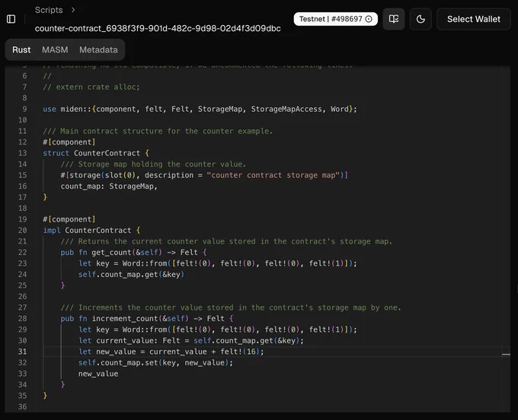This screenshot has height=420, width=518.
Task: Click the breadcrumb chevron after Scripts
Action: click(73, 10)
